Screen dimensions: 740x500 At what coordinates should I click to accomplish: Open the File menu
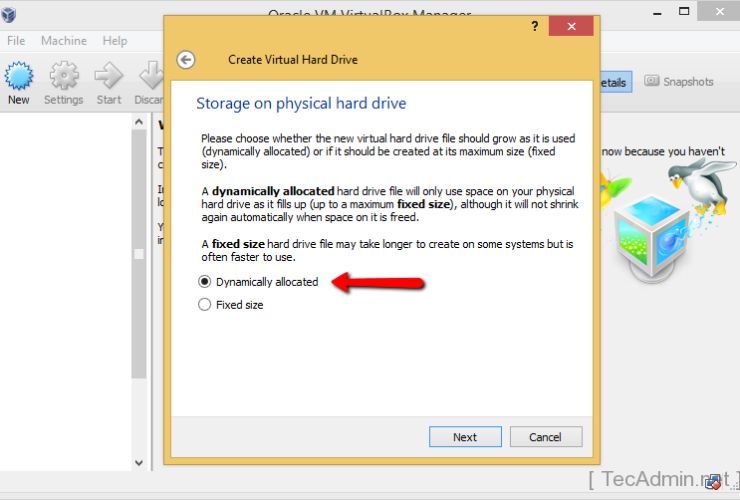[x=16, y=41]
